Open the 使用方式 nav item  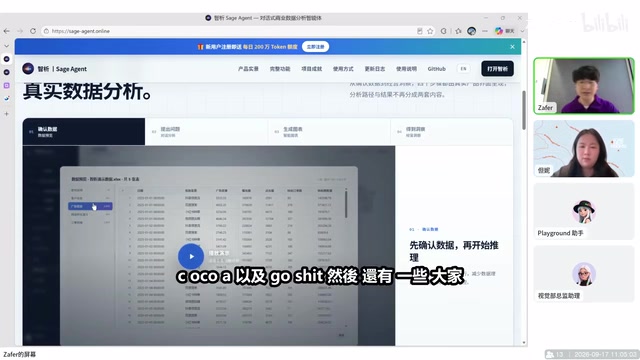(x=343, y=69)
